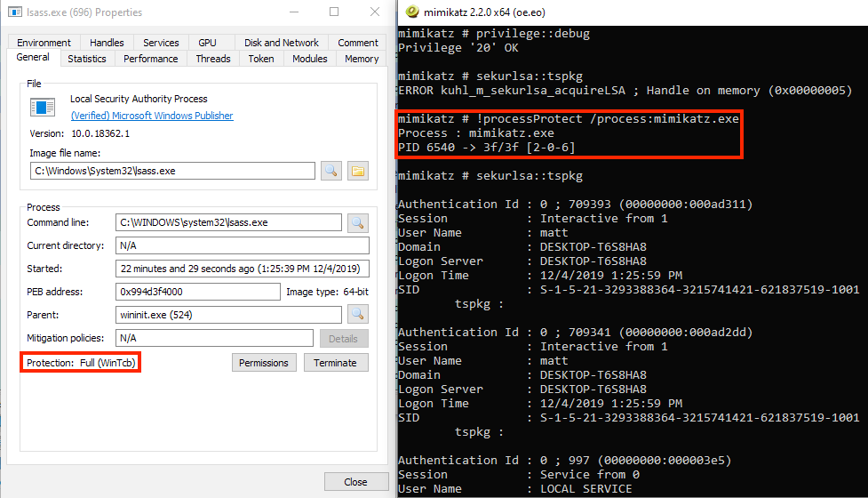Open the Handles tab
The width and height of the screenshot is (868, 498).
click(x=107, y=43)
